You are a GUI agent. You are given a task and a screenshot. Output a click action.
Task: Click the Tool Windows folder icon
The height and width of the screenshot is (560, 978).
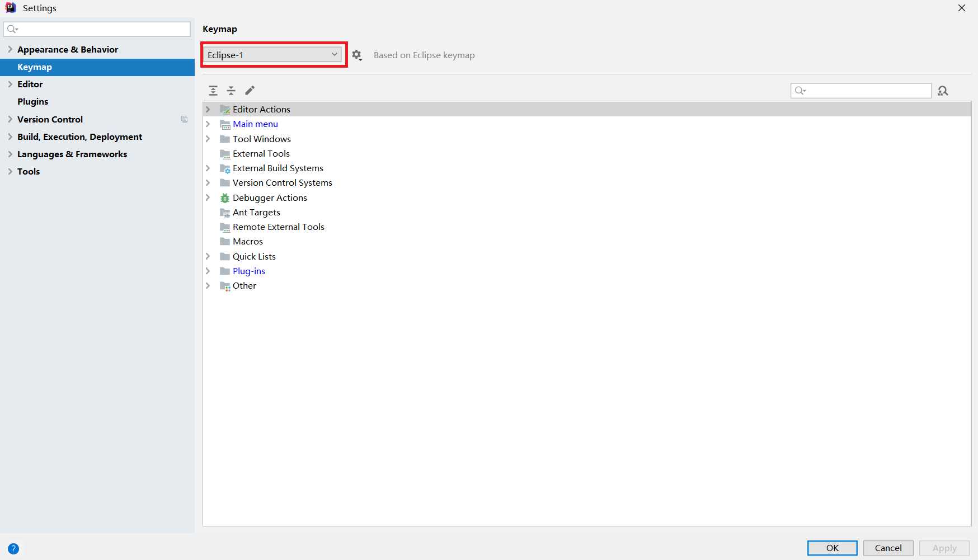[225, 139]
